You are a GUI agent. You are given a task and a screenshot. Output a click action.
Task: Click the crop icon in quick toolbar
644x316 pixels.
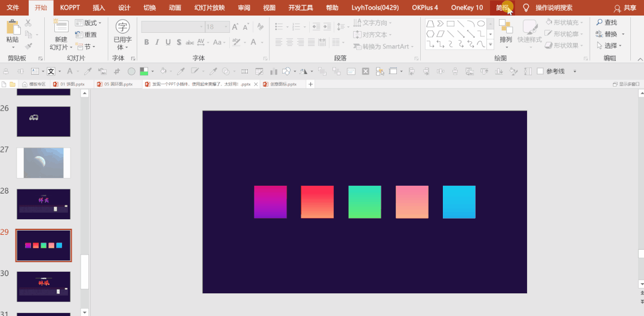click(x=117, y=72)
